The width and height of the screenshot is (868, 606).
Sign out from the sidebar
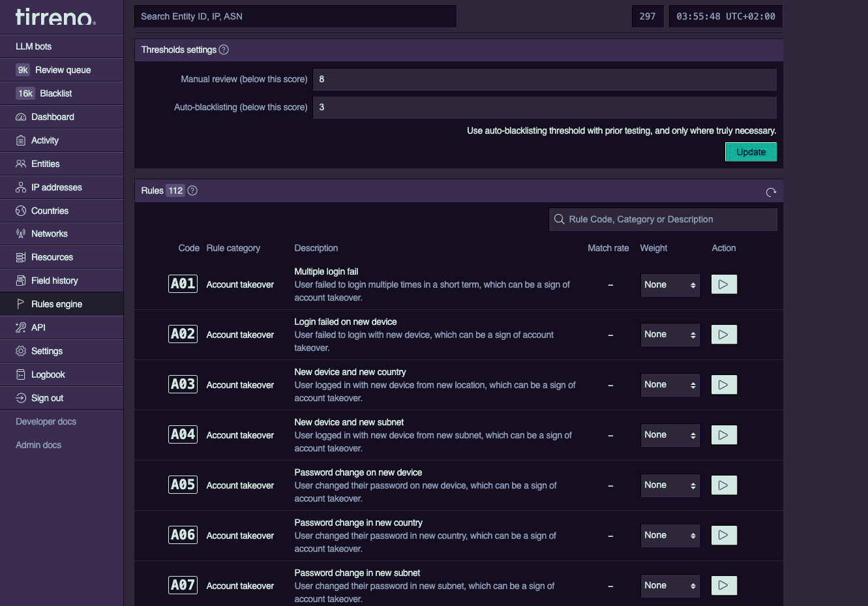point(61,398)
